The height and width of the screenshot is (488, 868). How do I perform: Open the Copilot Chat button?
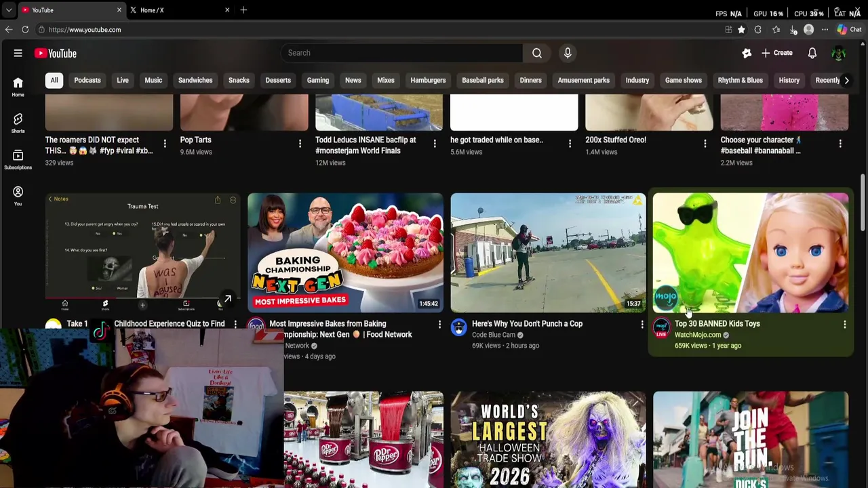click(x=849, y=30)
